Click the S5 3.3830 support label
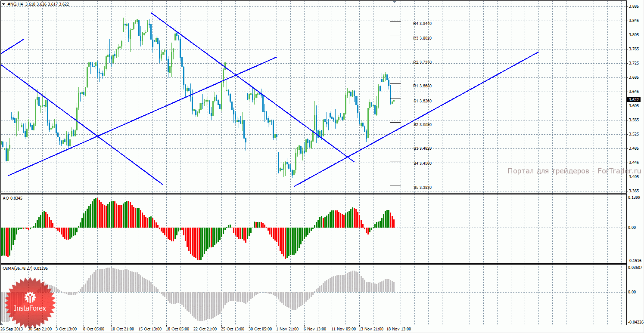The width and height of the screenshot is (644, 333). click(x=423, y=188)
